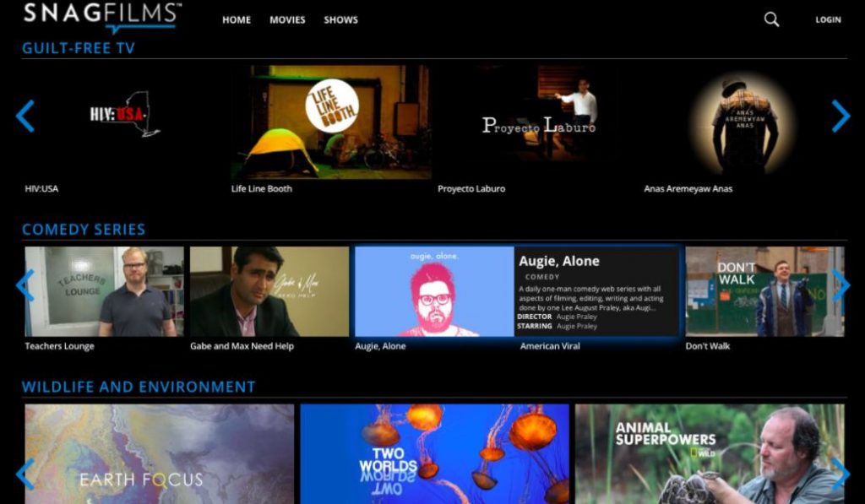Screen dimensions: 865x504
Task: Click the 'Proyecto Laburo' title text
Action: click(471, 188)
